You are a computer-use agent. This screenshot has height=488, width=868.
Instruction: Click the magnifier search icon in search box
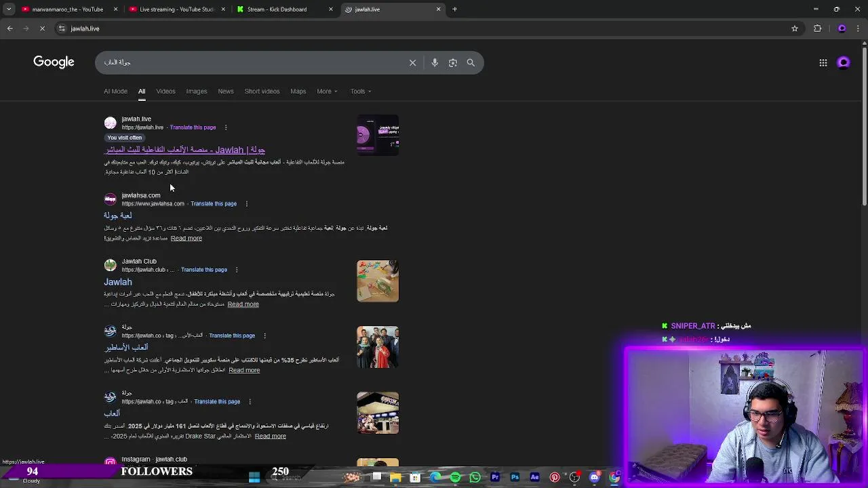tap(471, 62)
